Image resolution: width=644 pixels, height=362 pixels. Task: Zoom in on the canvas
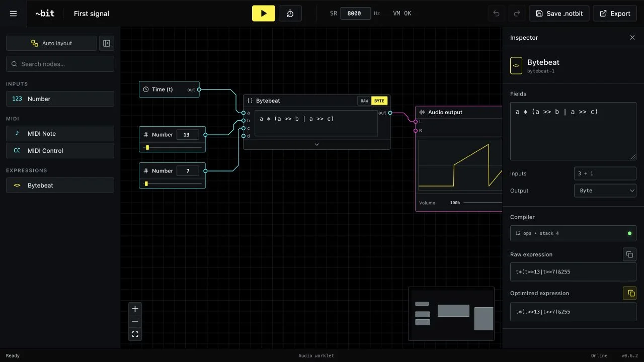tap(135, 309)
